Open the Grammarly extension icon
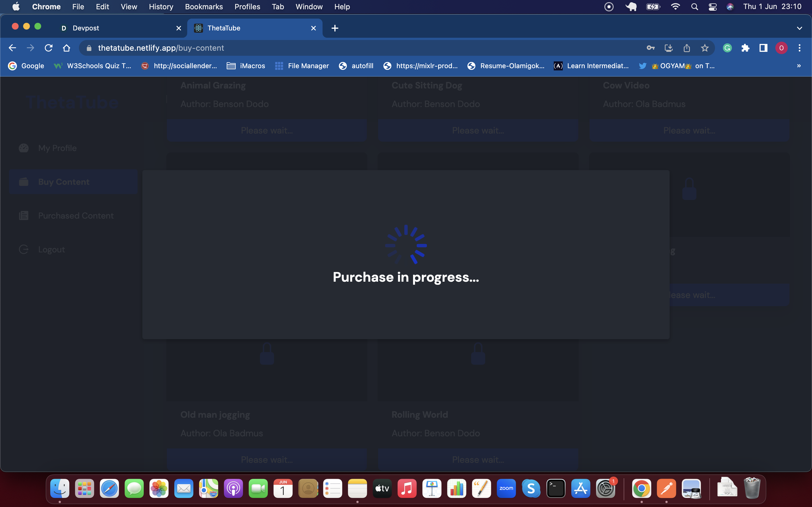812x507 pixels. pos(727,48)
